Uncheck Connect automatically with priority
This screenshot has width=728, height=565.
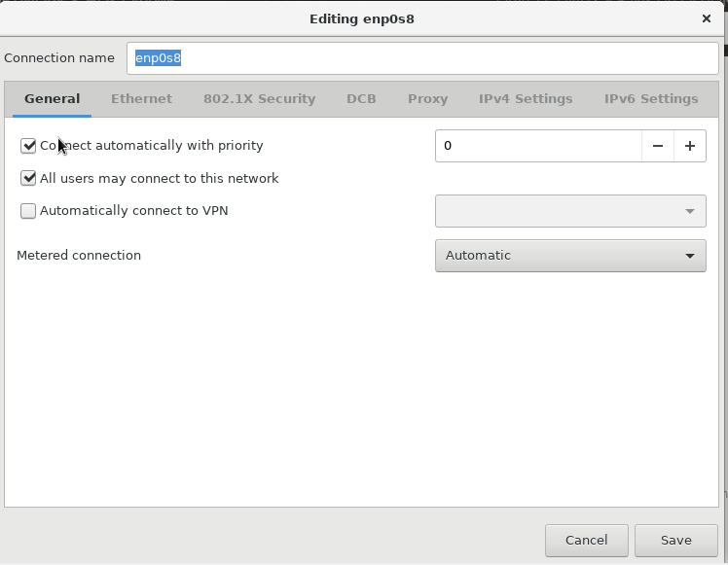click(x=28, y=146)
